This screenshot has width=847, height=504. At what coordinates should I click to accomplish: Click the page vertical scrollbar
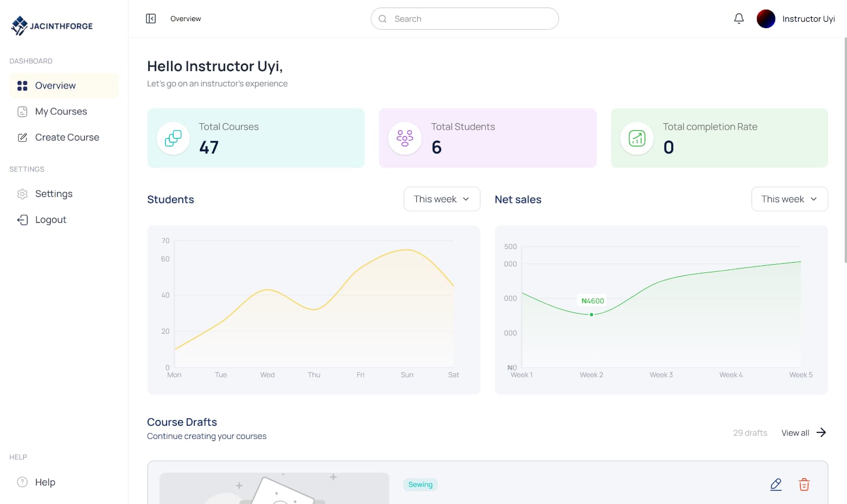pyautogui.click(x=845, y=150)
